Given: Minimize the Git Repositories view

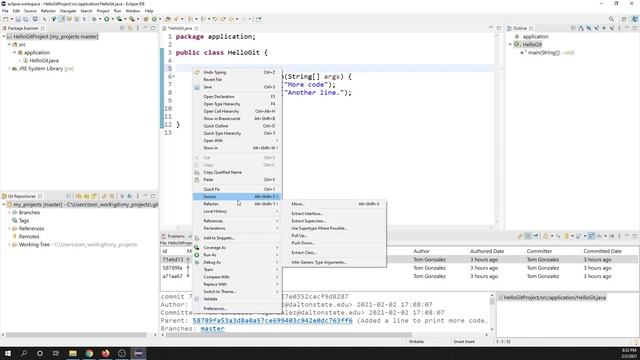Looking at the screenshot, I should click(x=145, y=196).
